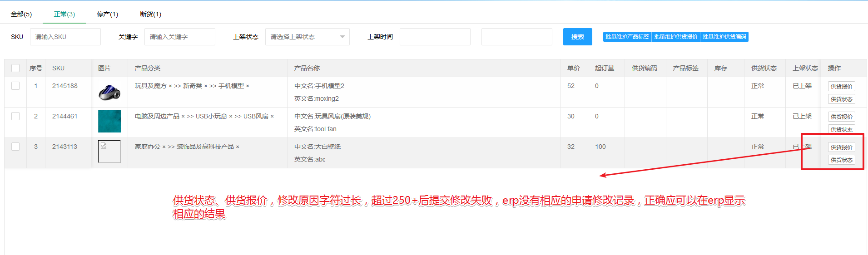Click 已上架 status in SKU 2145188 row
Viewport: 868px width, 255px height.
(802, 86)
